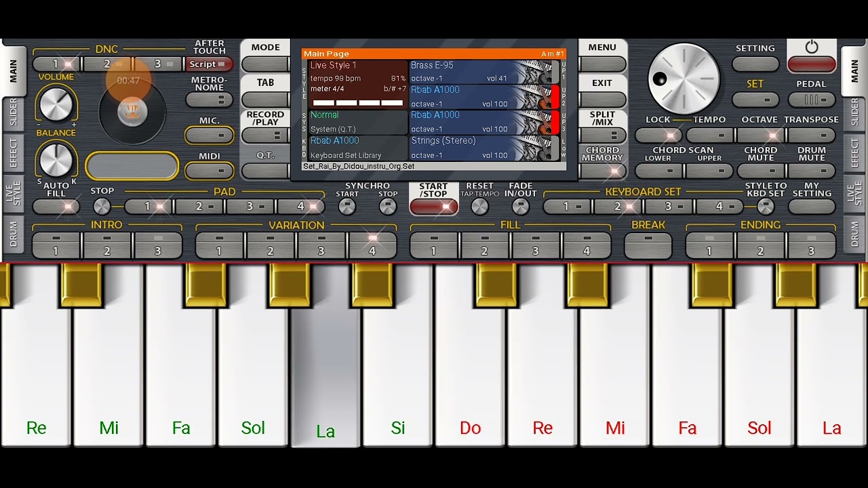The image size is (868, 488).
Task: Turn off the power button
Action: coord(811,64)
